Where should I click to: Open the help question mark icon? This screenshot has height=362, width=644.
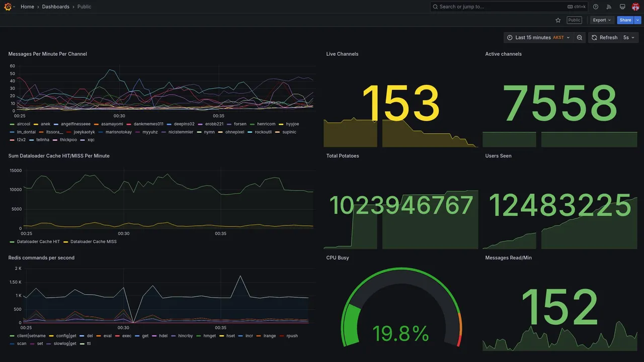tap(596, 7)
